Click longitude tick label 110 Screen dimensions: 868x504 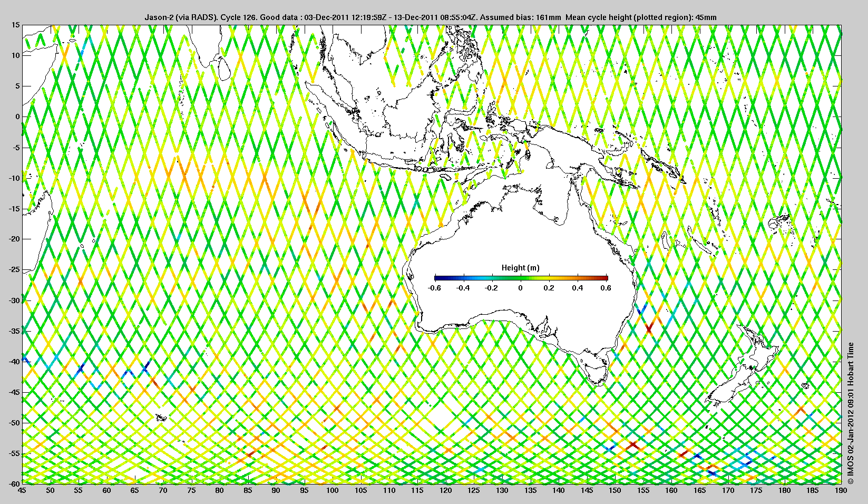click(389, 490)
